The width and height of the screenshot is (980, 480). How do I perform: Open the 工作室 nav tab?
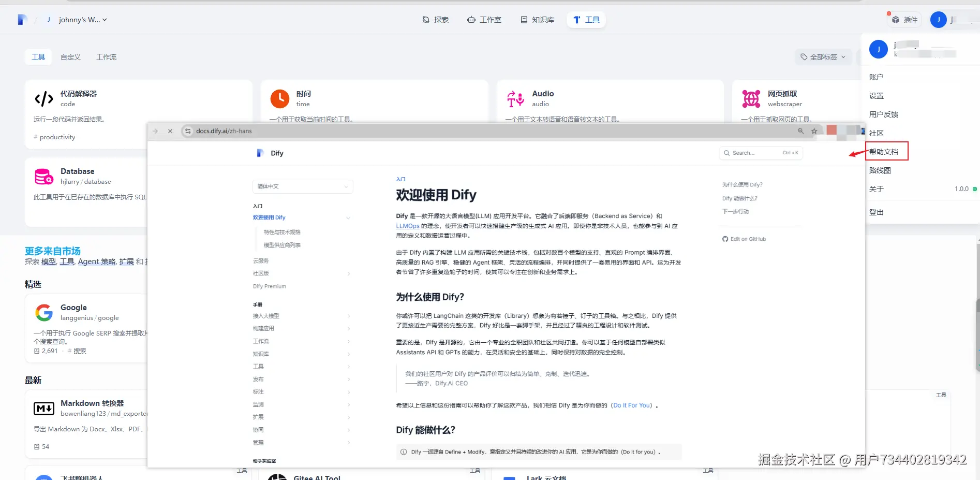[x=484, y=20]
